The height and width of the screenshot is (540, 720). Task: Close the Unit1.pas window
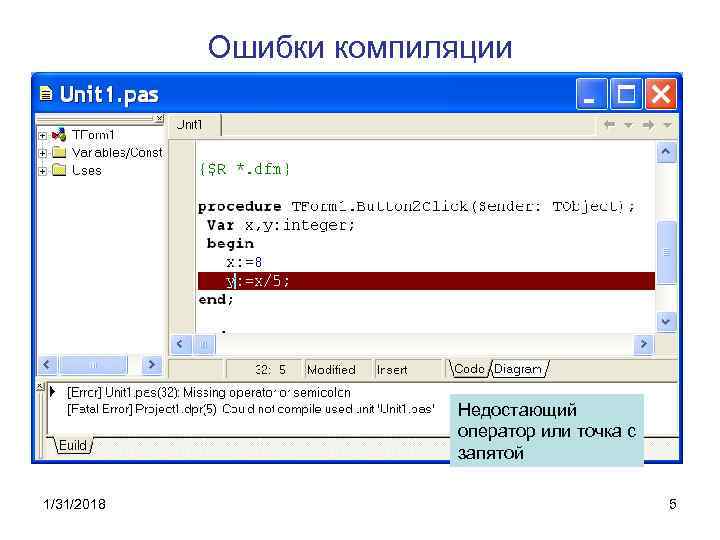(661, 94)
